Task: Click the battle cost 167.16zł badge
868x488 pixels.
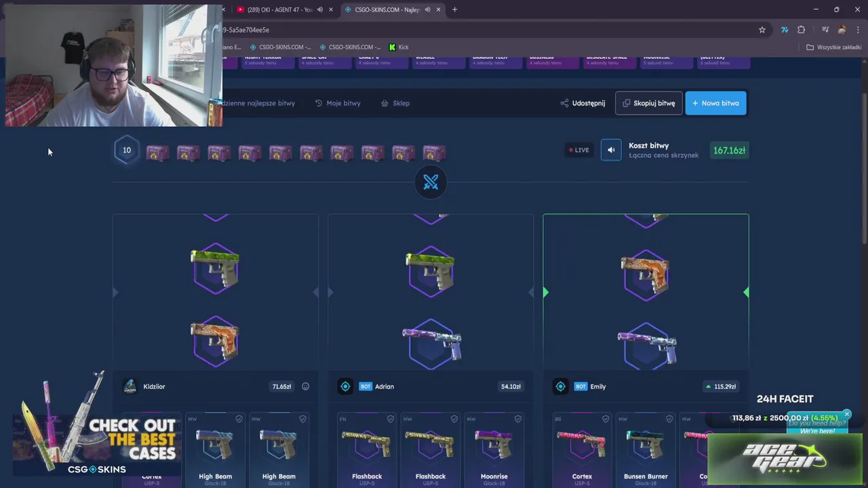Action: 729,150
